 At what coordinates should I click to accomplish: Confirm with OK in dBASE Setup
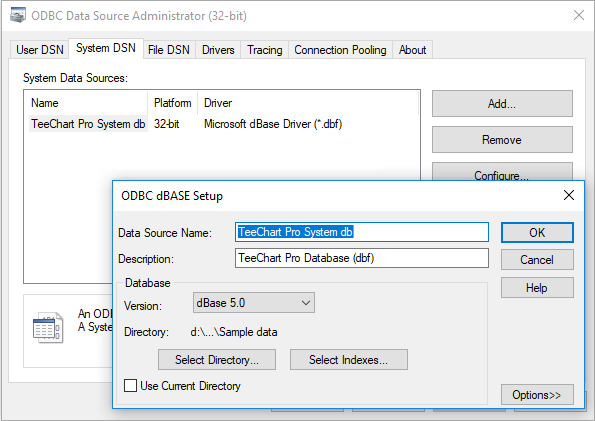pos(537,232)
